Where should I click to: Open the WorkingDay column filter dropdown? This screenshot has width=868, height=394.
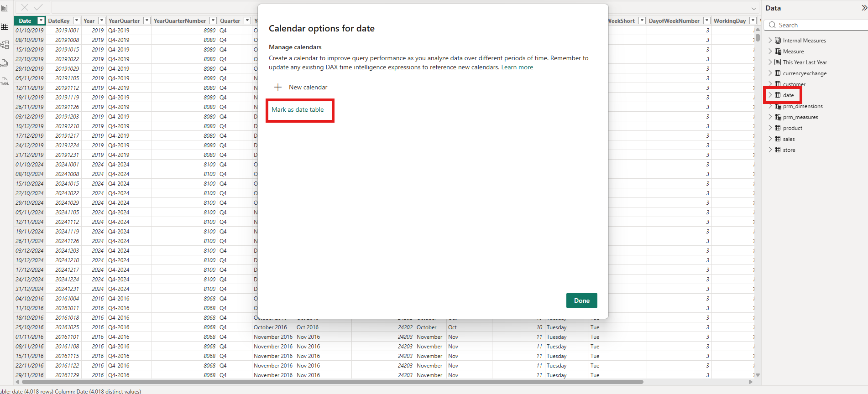click(x=753, y=21)
